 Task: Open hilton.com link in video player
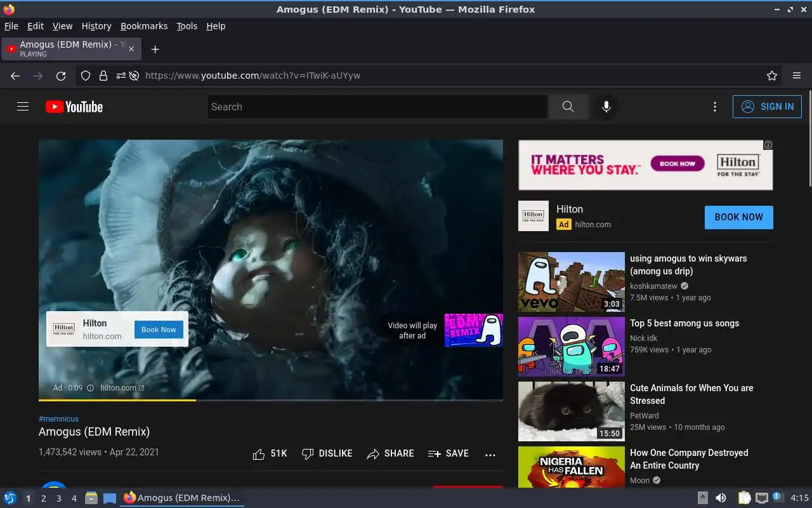pos(122,387)
